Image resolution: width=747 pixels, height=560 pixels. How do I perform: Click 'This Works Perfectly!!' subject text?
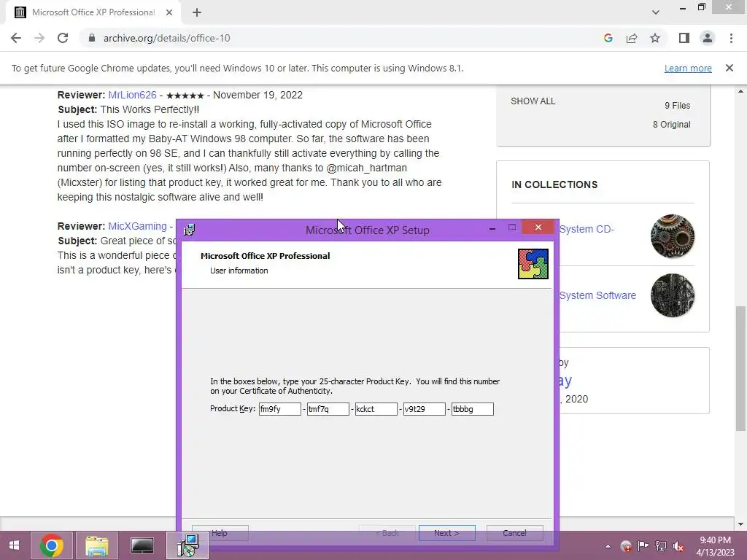[x=150, y=109]
